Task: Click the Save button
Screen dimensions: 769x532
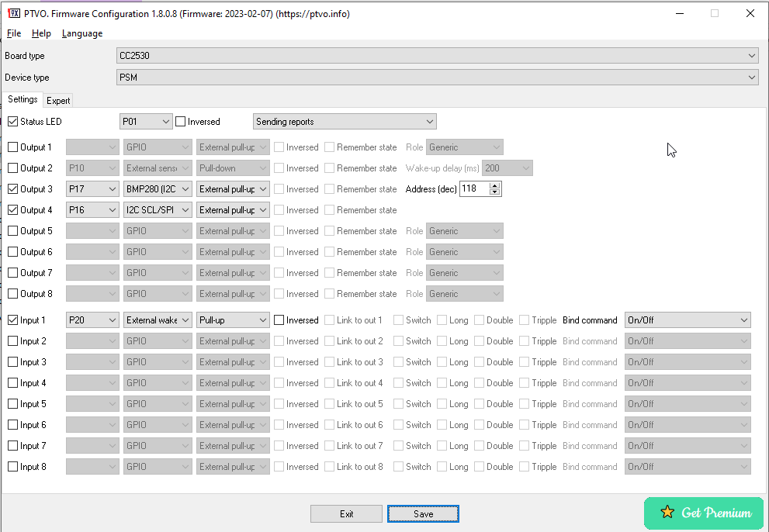Action: (423, 513)
